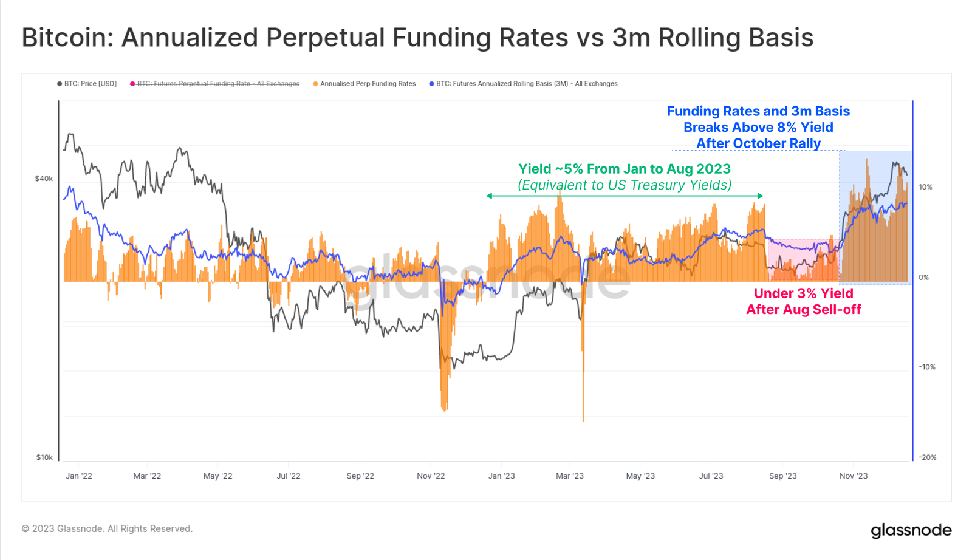Toggle Futures Annualized Rolling Basis (3M) legend
The image size is (972, 560).
point(523,84)
